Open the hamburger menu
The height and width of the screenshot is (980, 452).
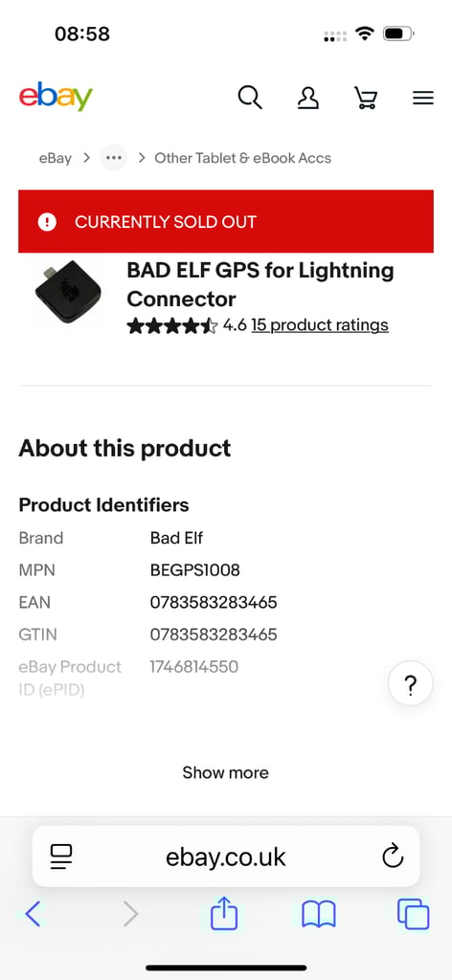[422, 98]
